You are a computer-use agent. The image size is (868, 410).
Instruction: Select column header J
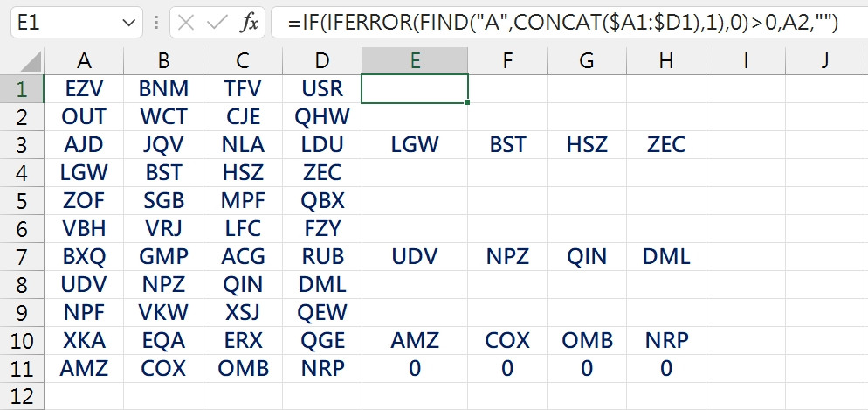click(x=825, y=60)
